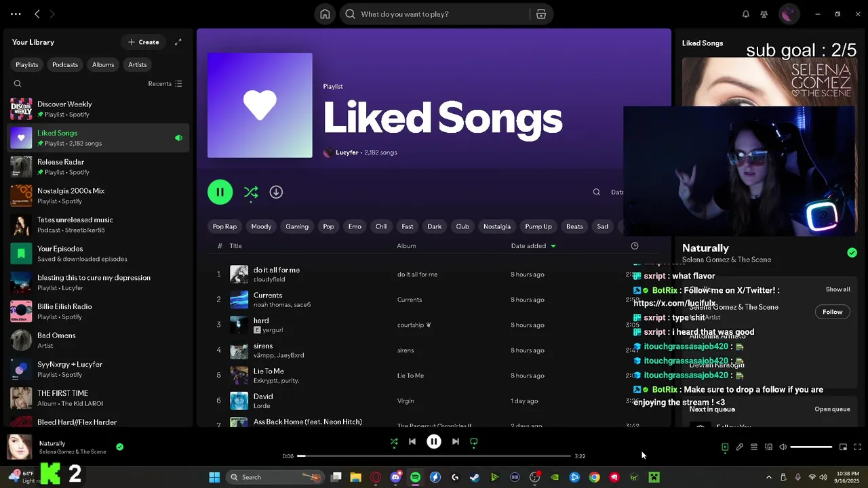Apply the Emo filter chip
The height and width of the screenshot is (488, 868).
355,226
